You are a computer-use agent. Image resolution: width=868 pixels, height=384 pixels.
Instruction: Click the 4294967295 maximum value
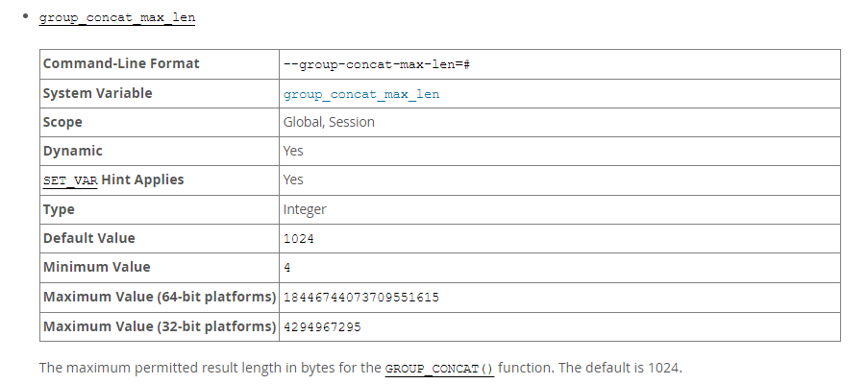[322, 326]
